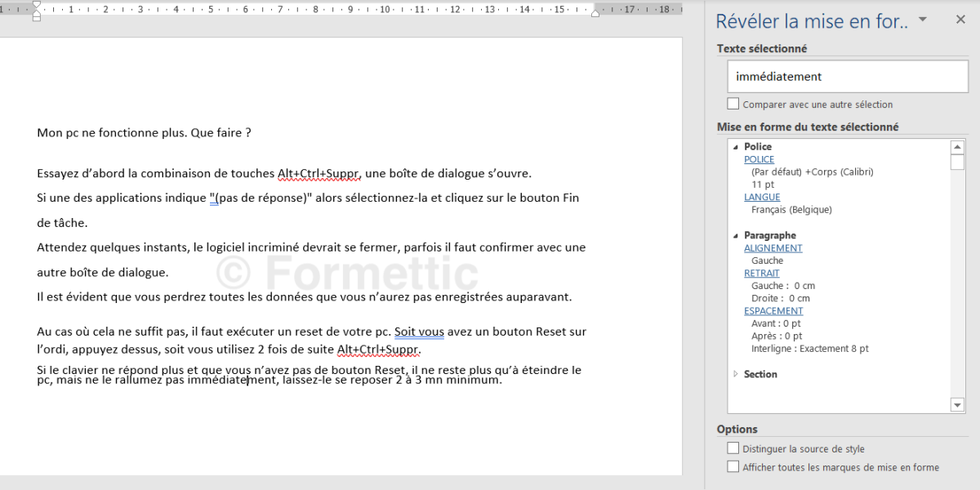Click the formatting list scrollbar thumb
Viewport: 980px width, 490px height.
pyautogui.click(x=958, y=162)
